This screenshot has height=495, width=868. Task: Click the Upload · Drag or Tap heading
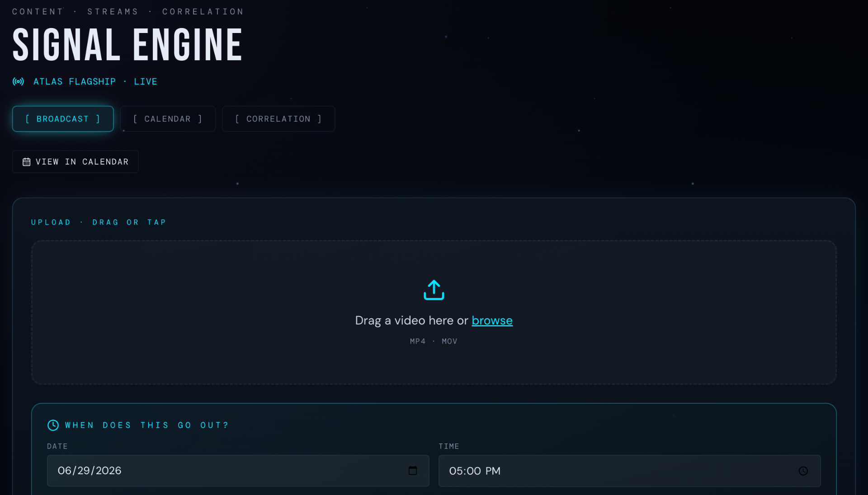[99, 222]
